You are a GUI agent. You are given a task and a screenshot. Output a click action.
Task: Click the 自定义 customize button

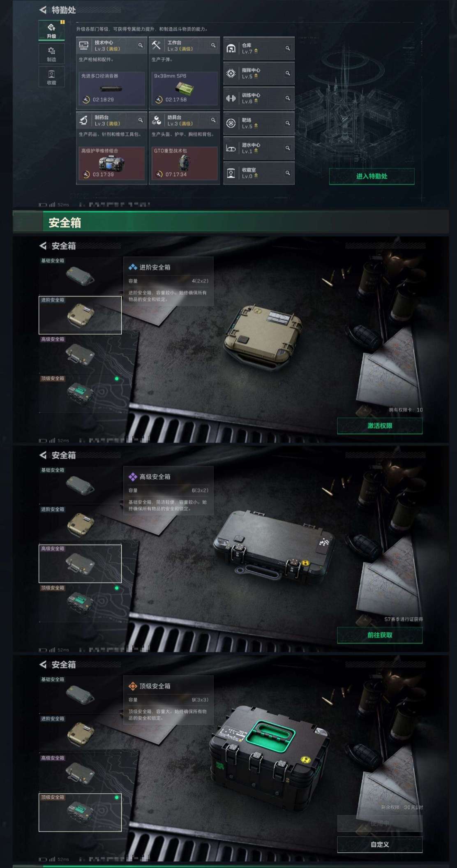coord(380,844)
